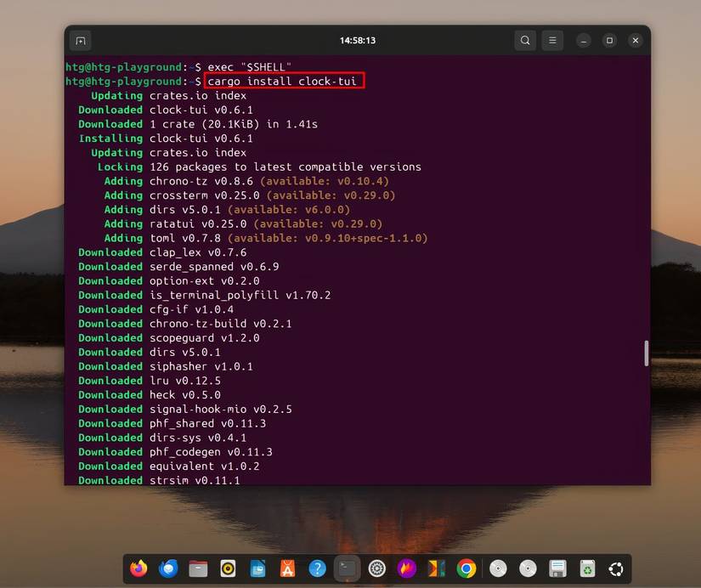Click the "Adding ratatui v0.25.0" line

(243, 224)
